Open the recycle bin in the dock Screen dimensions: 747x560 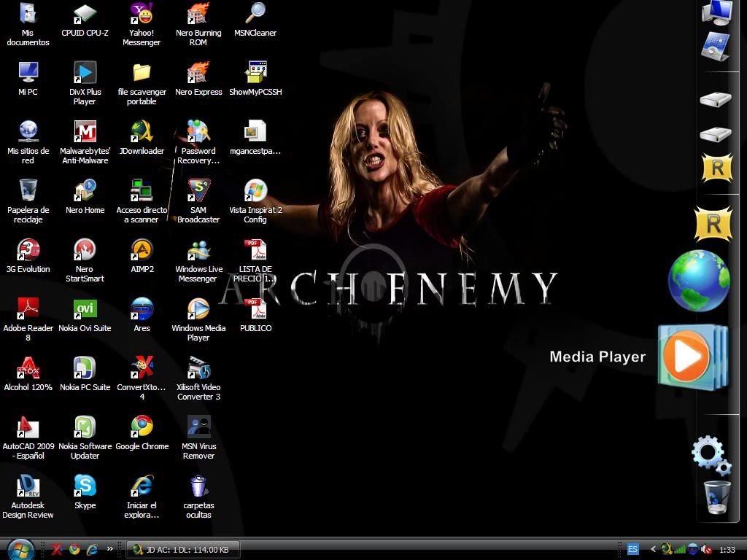[x=716, y=497]
